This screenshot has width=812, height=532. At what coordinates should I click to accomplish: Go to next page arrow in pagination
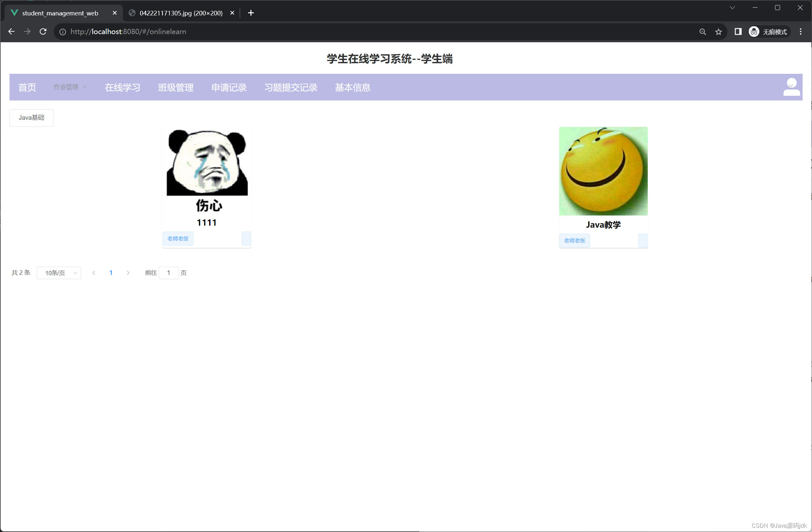(x=128, y=273)
